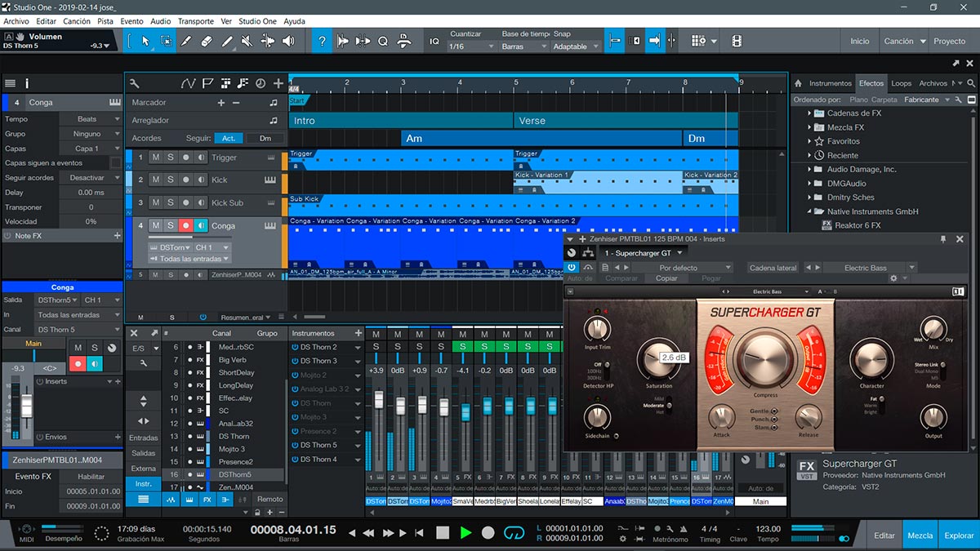Open the Tempo Beats dropdown in inspector
The image size is (980, 551).
pos(90,119)
